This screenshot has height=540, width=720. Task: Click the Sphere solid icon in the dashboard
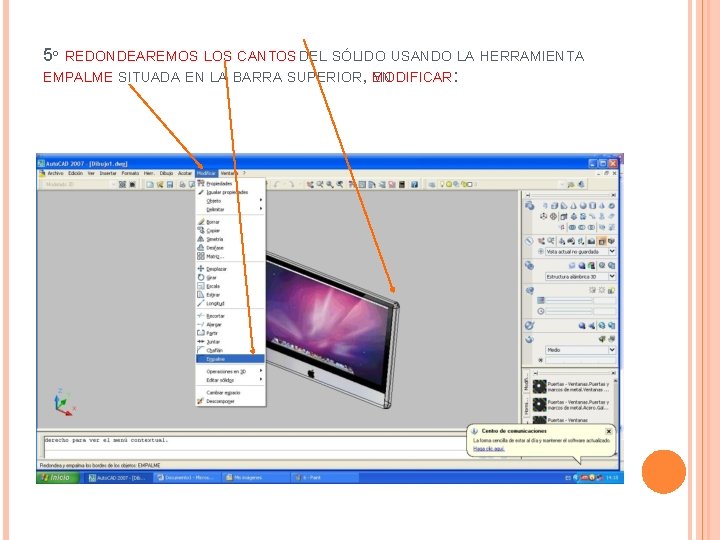tap(583, 206)
